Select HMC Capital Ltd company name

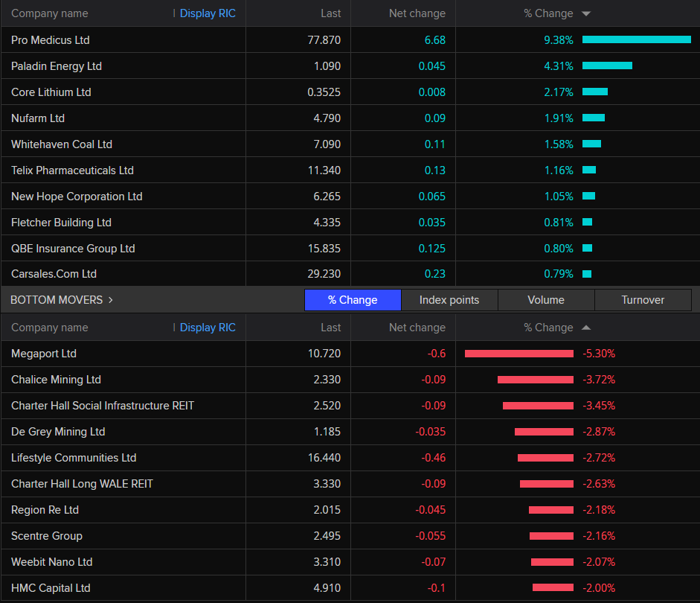click(x=51, y=588)
